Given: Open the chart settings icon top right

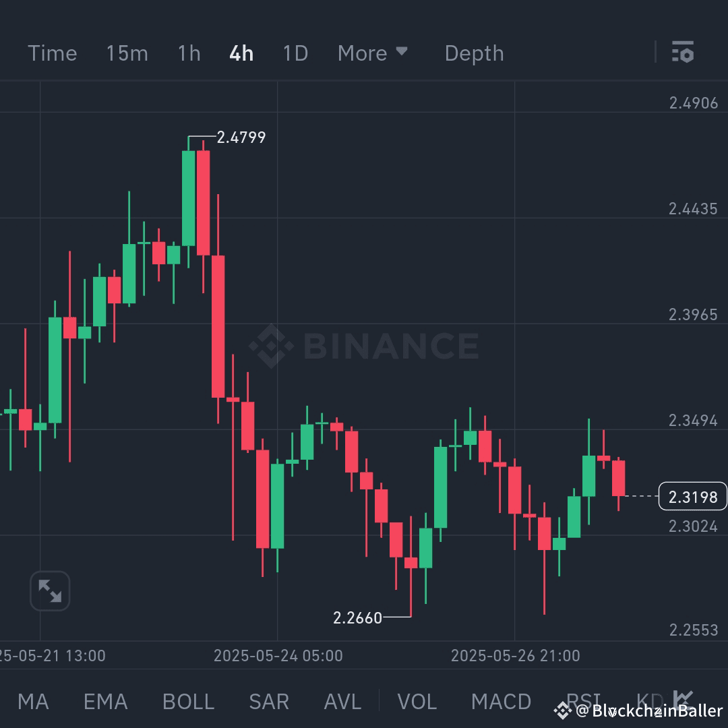Looking at the screenshot, I should pyautogui.click(x=683, y=52).
